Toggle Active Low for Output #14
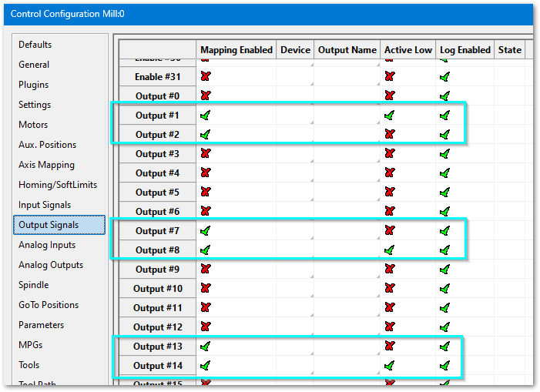 tap(390, 366)
